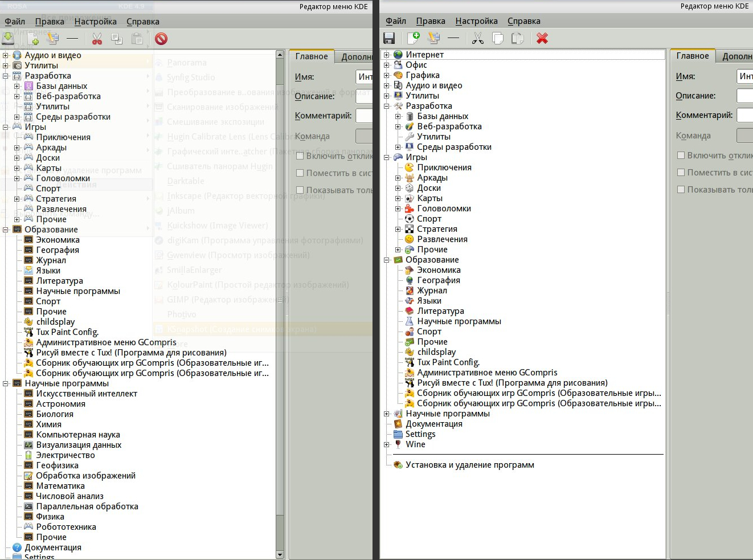Click the palette icon beside Графика in right window

pos(398,75)
